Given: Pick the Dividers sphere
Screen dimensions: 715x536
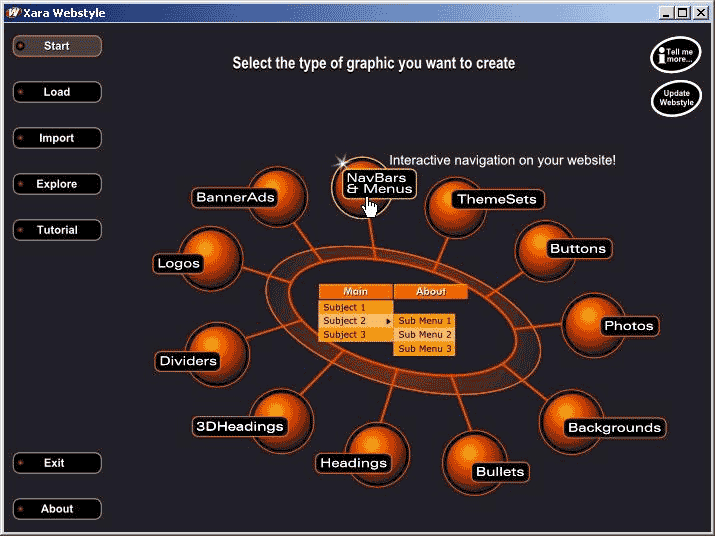Looking at the screenshot, I should click(x=218, y=354).
